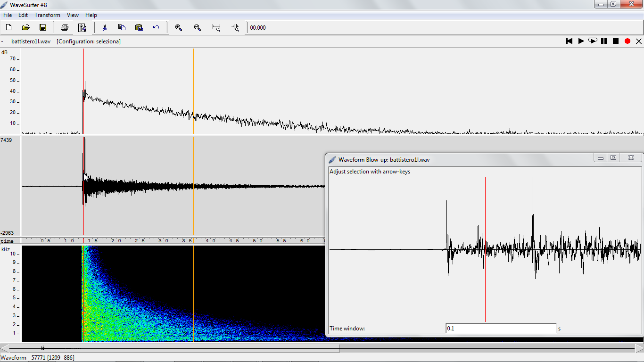Click the collapse dash before the filename
The width and height of the screenshot is (644, 362).
pyautogui.click(x=2, y=41)
